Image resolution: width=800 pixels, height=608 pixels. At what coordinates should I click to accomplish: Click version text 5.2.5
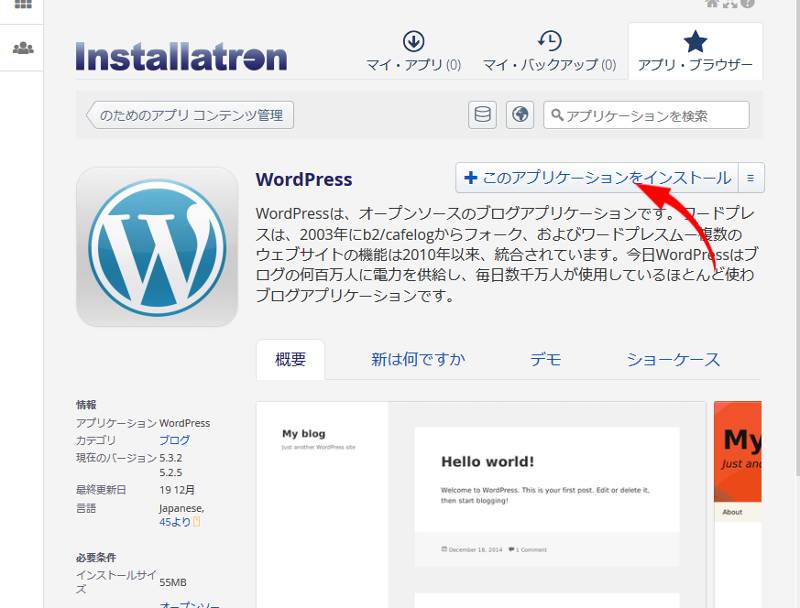click(x=170, y=472)
